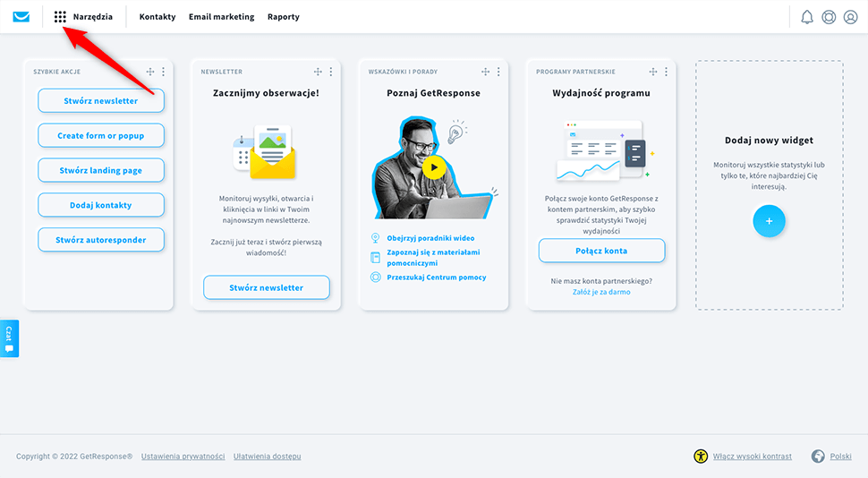868x478 pixels.
Task: Open options menu of Szybkie akcje widget
Action: coord(163,72)
